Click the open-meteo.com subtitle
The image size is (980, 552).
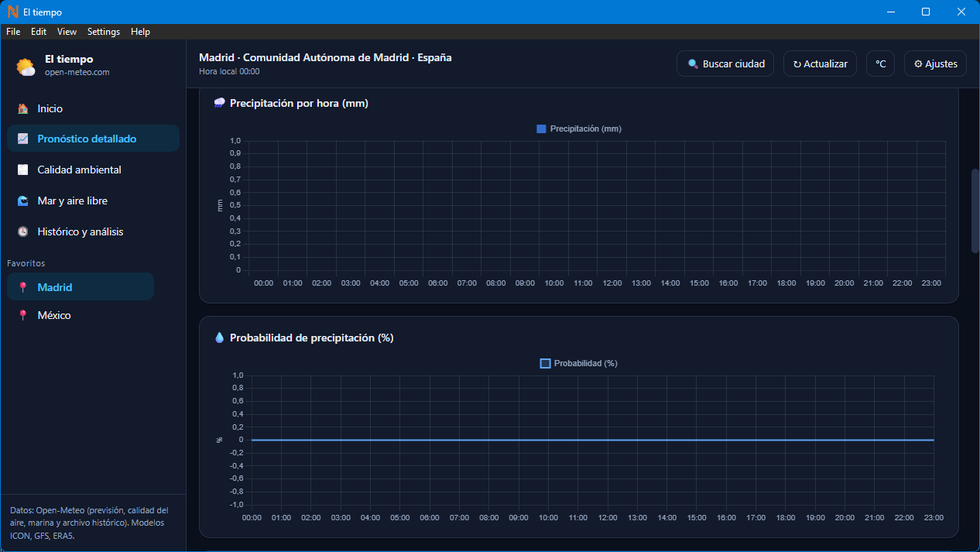tap(77, 72)
